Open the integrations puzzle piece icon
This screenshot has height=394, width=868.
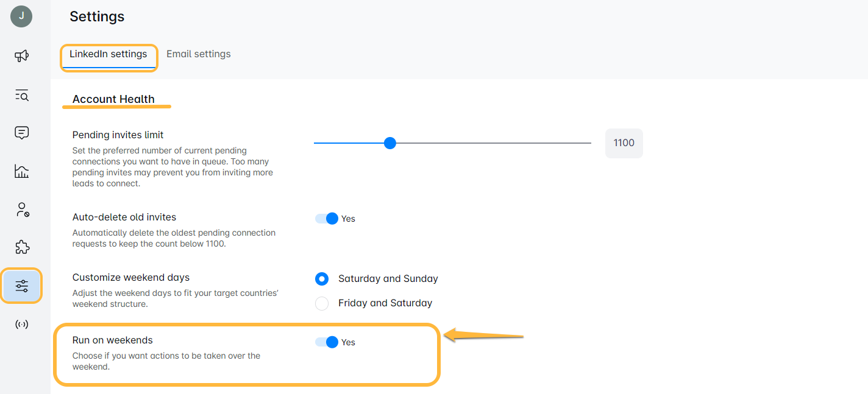21,247
